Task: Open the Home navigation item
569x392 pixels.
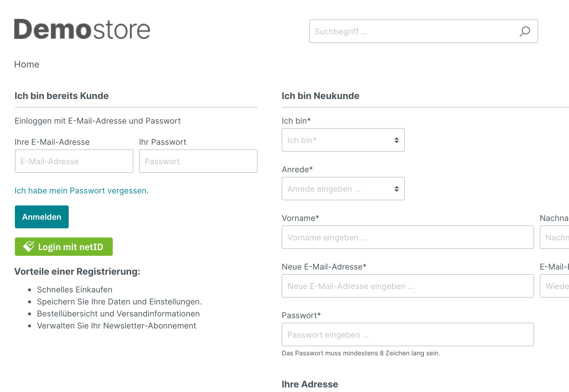Action: pyautogui.click(x=27, y=64)
